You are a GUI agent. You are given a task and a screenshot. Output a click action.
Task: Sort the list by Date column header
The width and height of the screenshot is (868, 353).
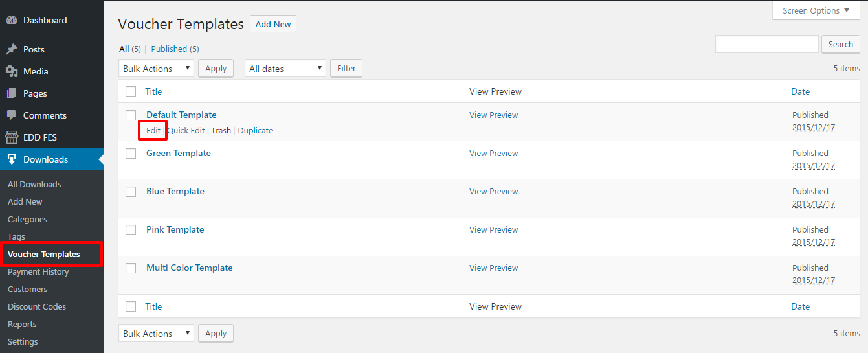point(800,91)
